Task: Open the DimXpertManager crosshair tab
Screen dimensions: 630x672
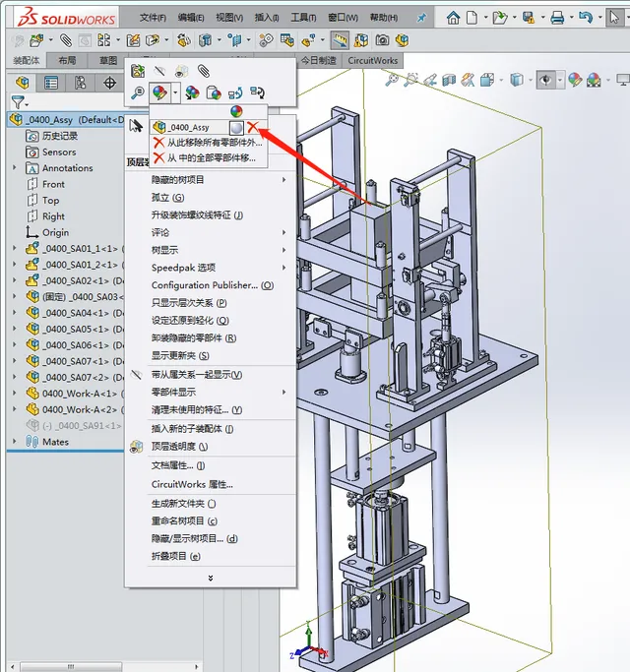Action: tap(110, 83)
